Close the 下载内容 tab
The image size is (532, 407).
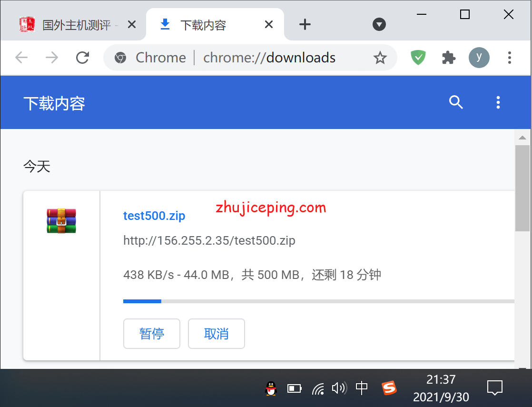(269, 24)
